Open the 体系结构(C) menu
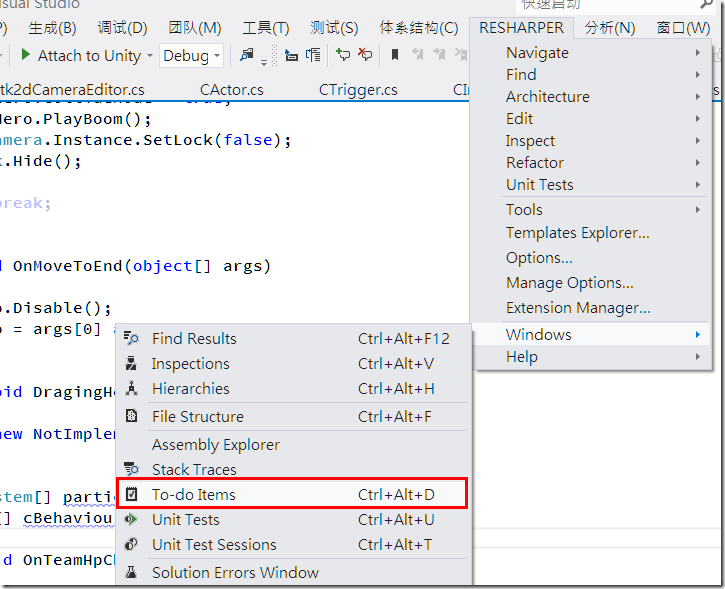This screenshot has width=725, height=589. (419, 28)
